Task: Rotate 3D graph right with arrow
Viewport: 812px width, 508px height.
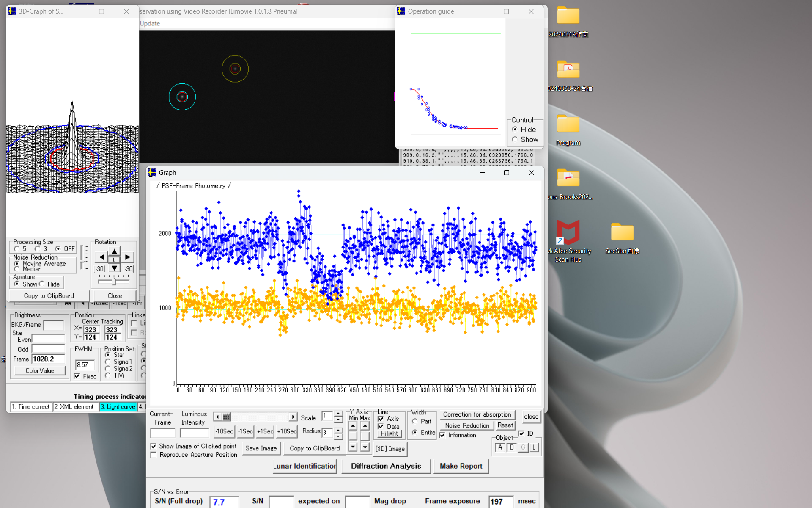Action: coord(128,257)
